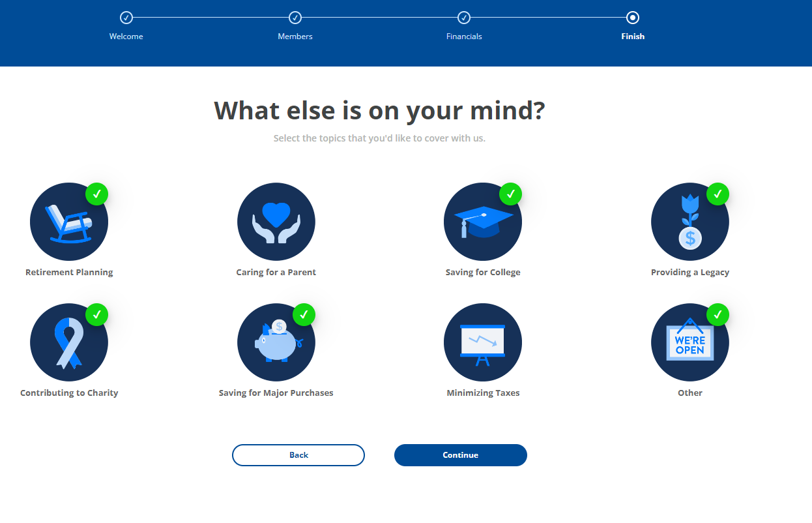Select the Saving for College graduation cap icon
The width and height of the screenshot is (812, 523).
(x=483, y=221)
